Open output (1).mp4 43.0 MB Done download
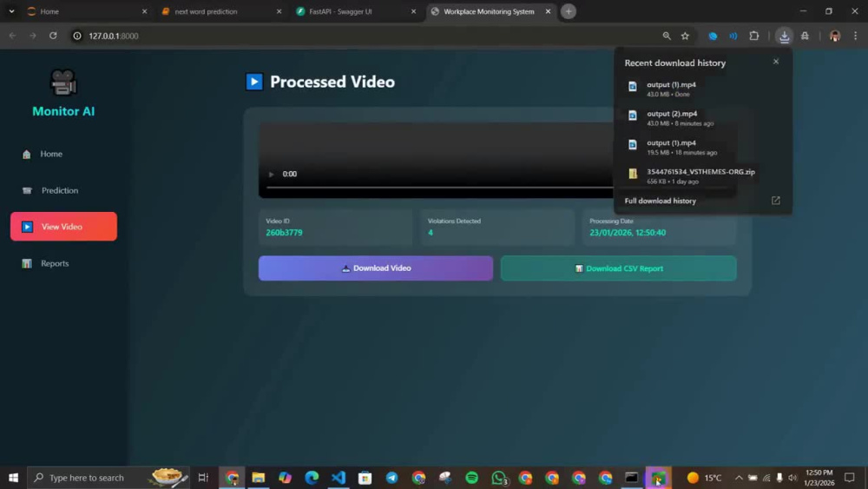 pyautogui.click(x=702, y=89)
